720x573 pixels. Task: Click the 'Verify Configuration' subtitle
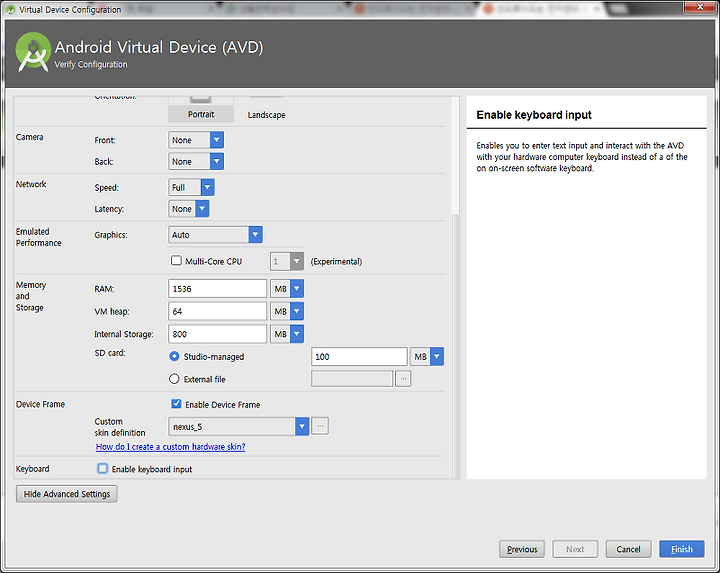91,64
